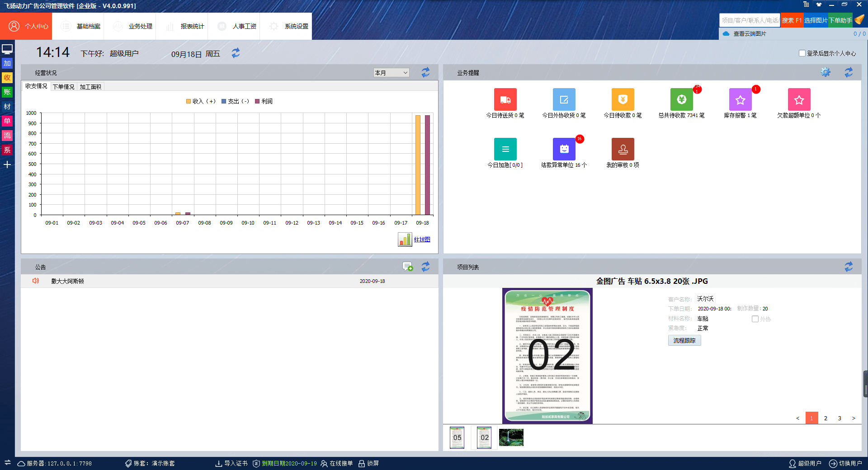This screenshot has width=868, height=470.
Task: Click the add announcement icon in 公告
Action: tap(407, 267)
